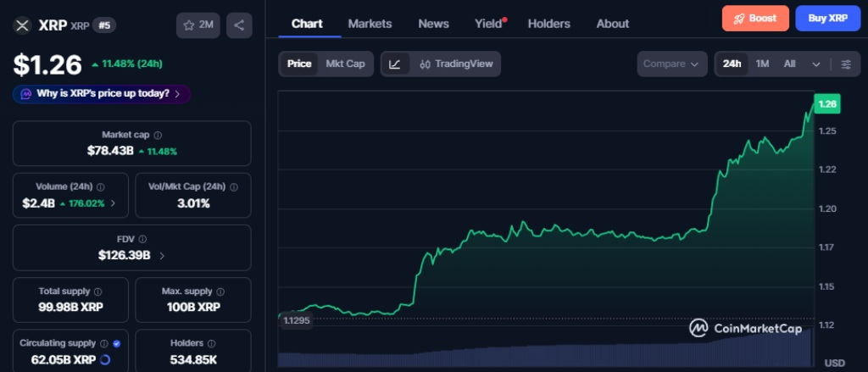The width and height of the screenshot is (868, 372).
Task: Click the Max. supply info icon
Action: (x=220, y=291)
